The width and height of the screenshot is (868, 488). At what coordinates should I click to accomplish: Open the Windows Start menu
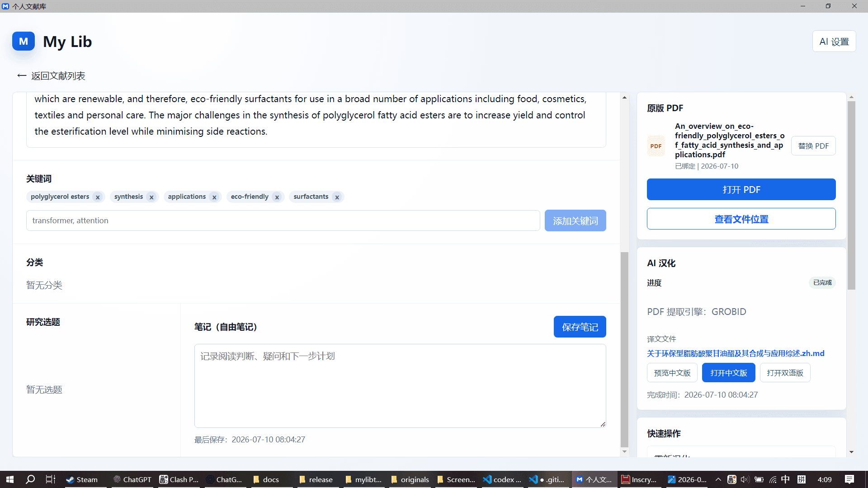(10, 479)
